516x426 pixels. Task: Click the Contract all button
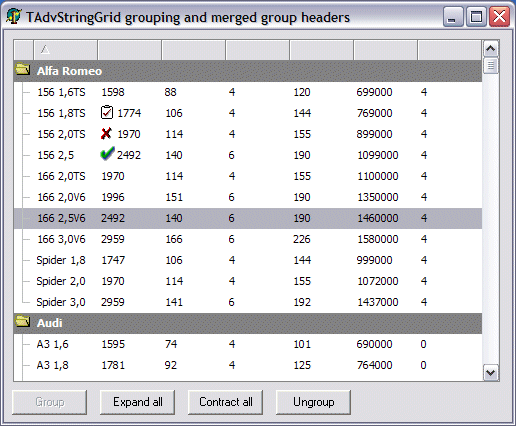tap(226, 402)
